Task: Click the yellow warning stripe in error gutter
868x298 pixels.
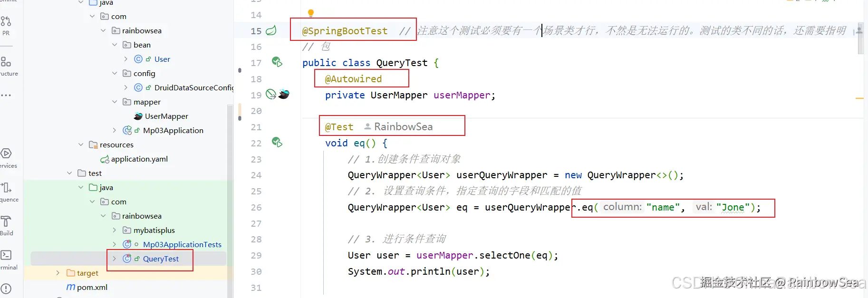Action: (x=859, y=98)
